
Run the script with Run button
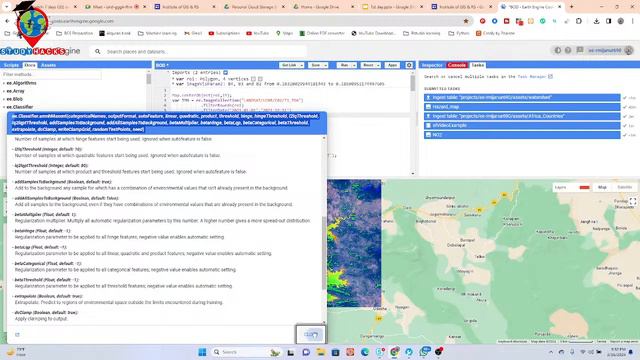coord(344,65)
